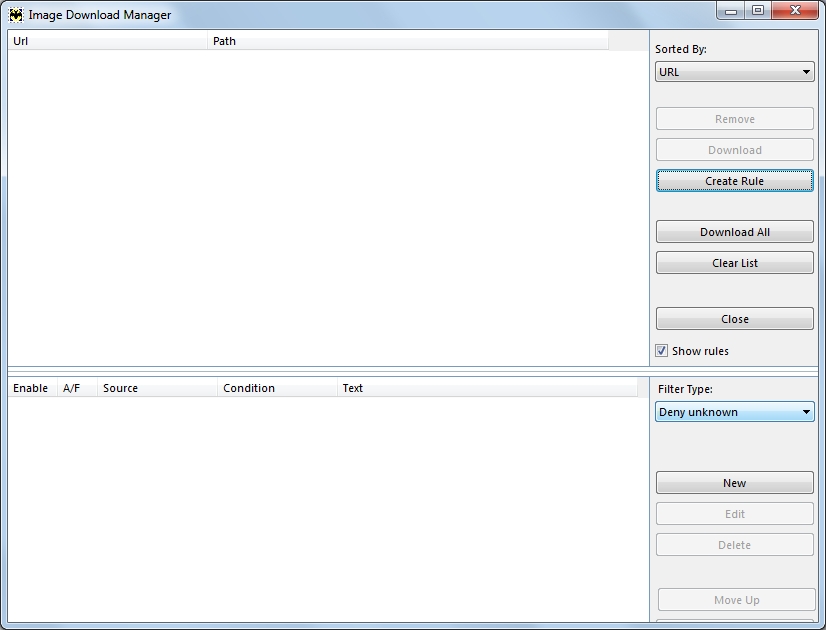This screenshot has width=826, height=630.
Task: Add a rule with the New button
Action: [734, 483]
